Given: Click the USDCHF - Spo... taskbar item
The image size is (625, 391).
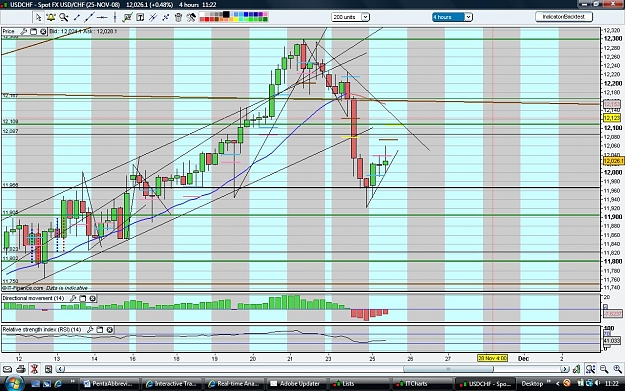Looking at the screenshot, I should click(x=485, y=384).
